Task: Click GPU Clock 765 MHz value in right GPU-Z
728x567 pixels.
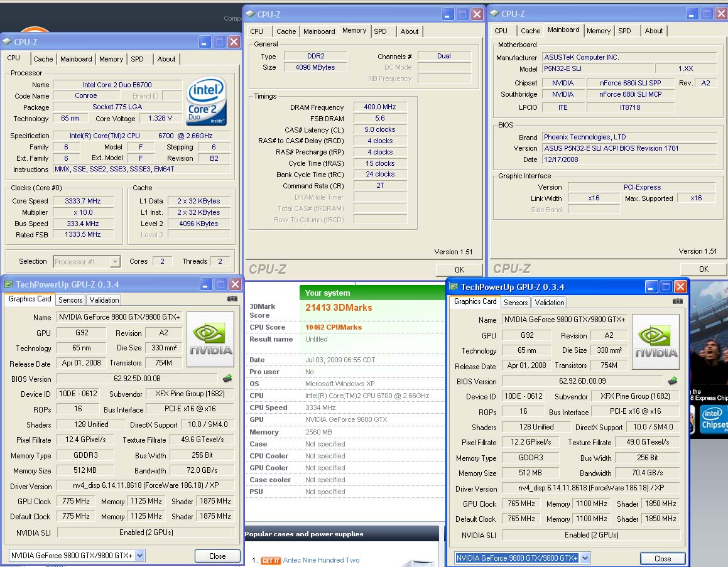Action: pos(521,504)
